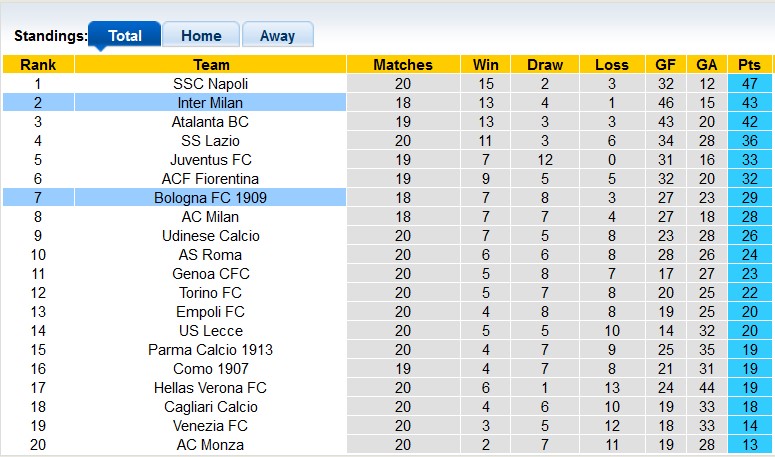Select the Away standings tab
This screenshot has height=457, width=775.
[x=277, y=35]
